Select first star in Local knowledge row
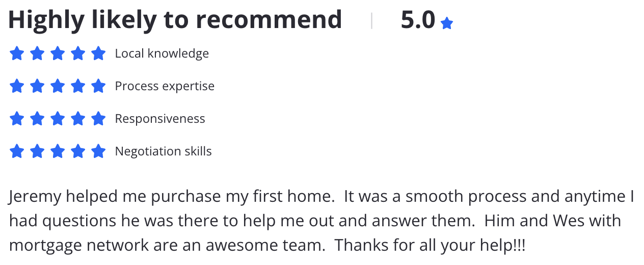 (17, 54)
